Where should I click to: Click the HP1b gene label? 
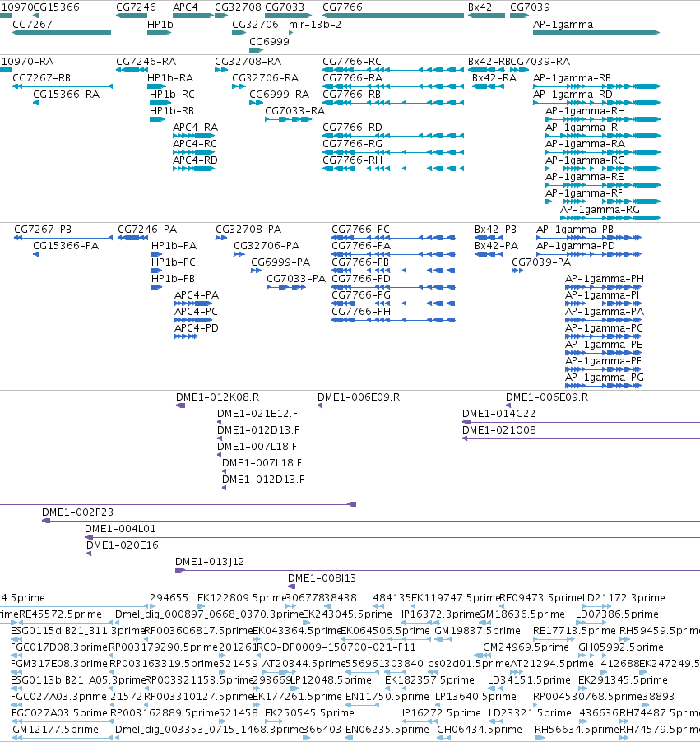[x=160, y=24]
